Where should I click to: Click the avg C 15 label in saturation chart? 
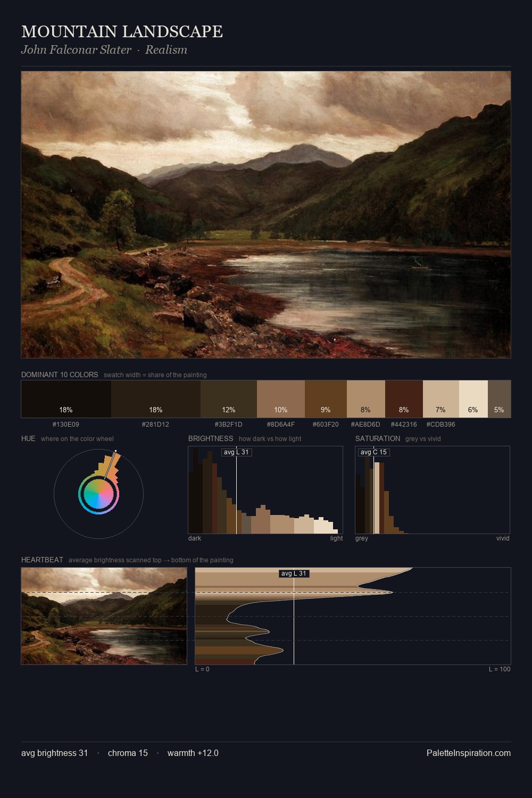pos(373,452)
